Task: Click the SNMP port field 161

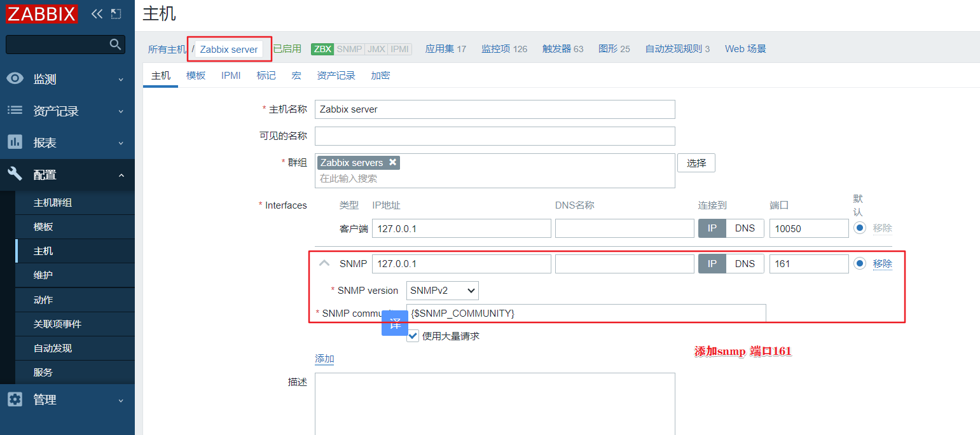Action: pyautogui.click(x=809, y=264)
